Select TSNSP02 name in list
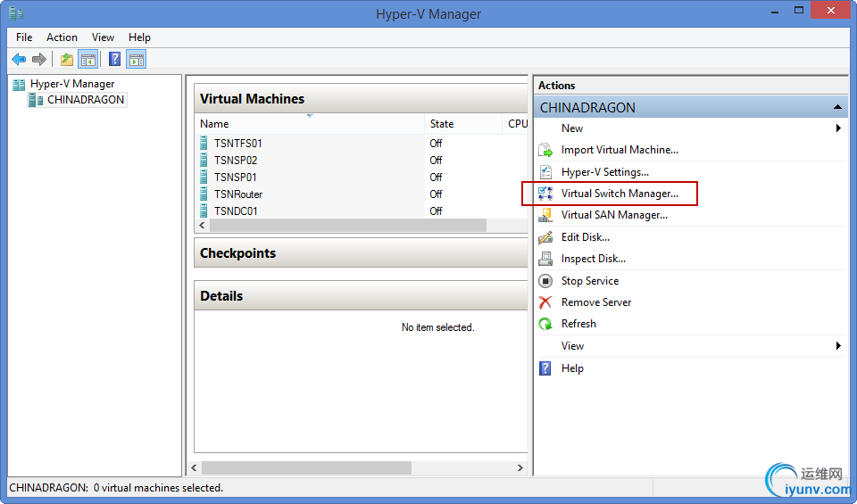The image size is (857, 504). [236, 160]
